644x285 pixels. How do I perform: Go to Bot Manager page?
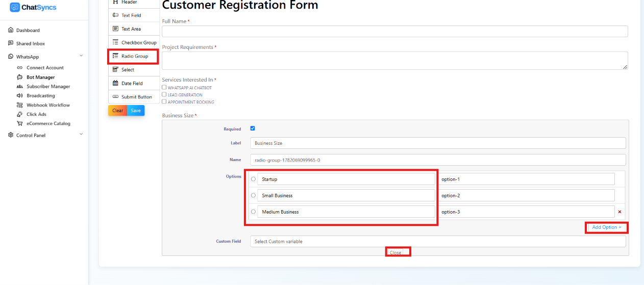[x=40, y=77]
